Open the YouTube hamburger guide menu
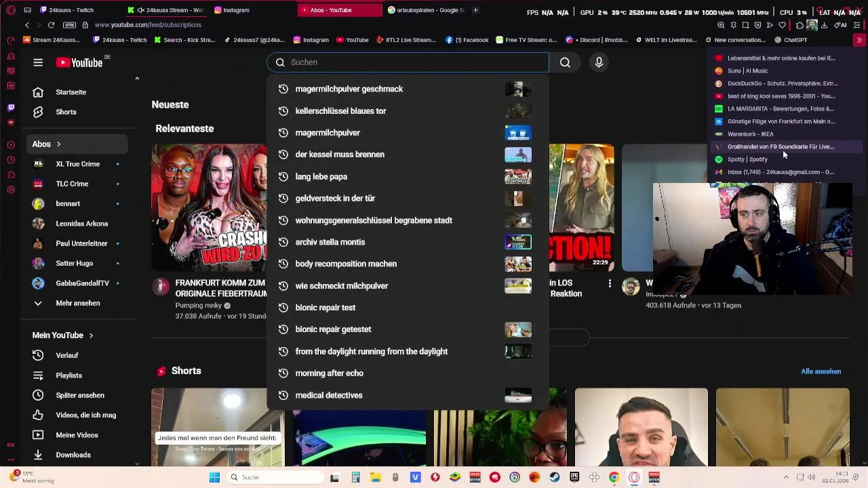This screenshot has width=868, height=488. click(38, 62)
